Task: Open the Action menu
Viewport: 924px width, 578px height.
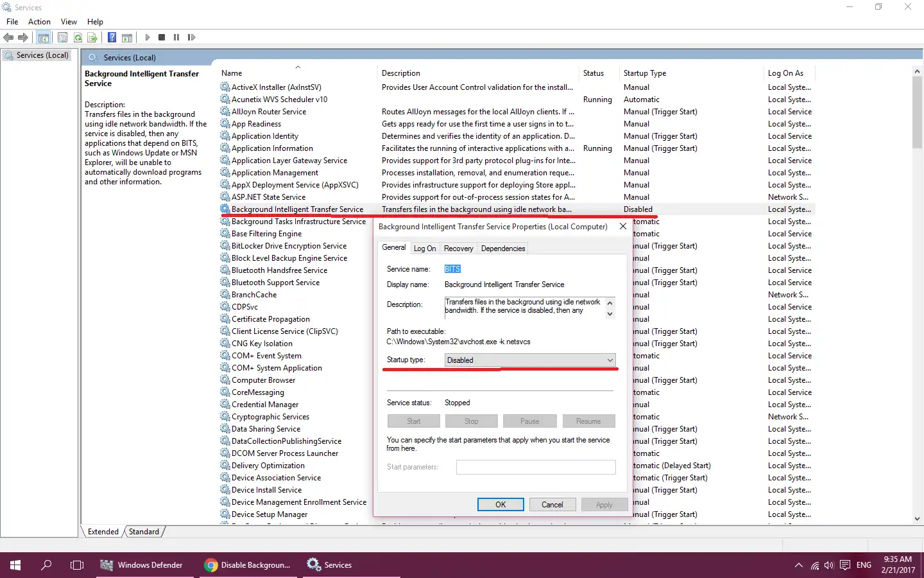Action: click(39, 21)
